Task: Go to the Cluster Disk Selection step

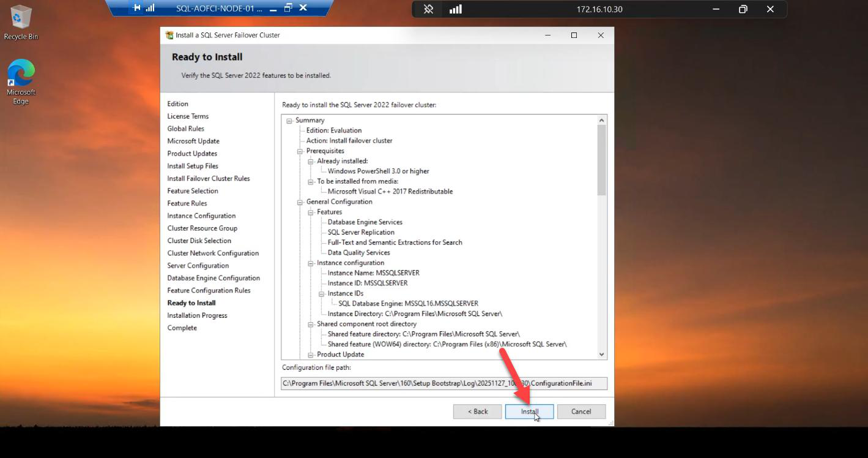Action: [x=199, y=241]
